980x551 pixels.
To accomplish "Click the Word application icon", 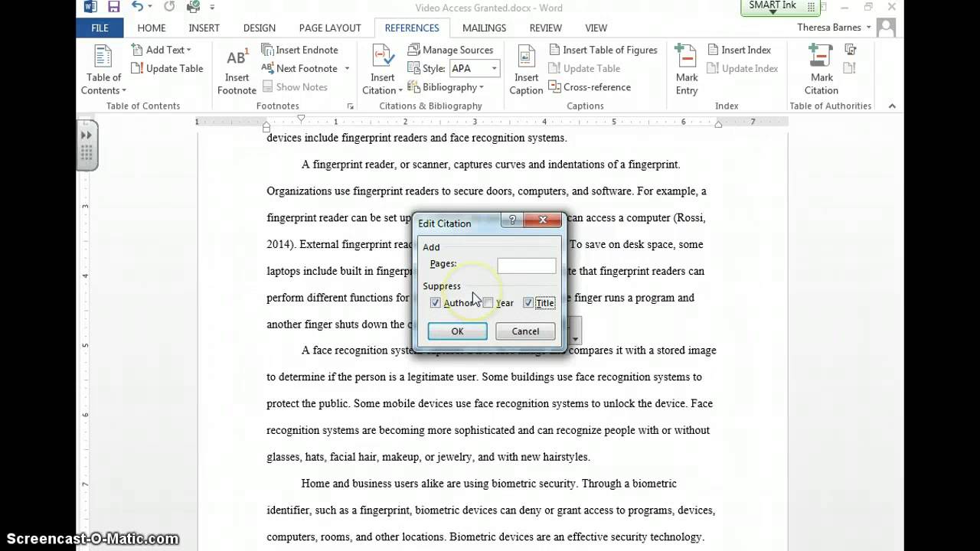I will point(90,8).
